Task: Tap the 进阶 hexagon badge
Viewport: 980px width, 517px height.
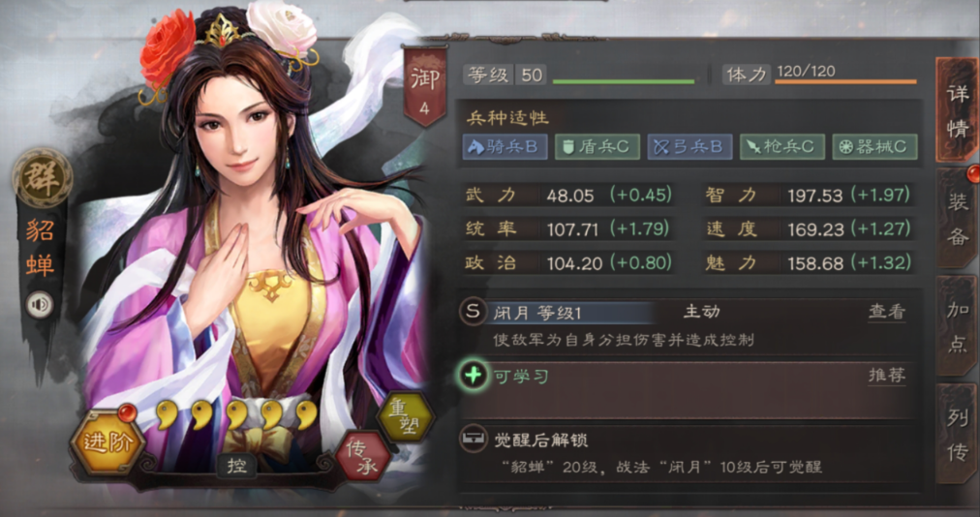Action: tap(107, 442)
